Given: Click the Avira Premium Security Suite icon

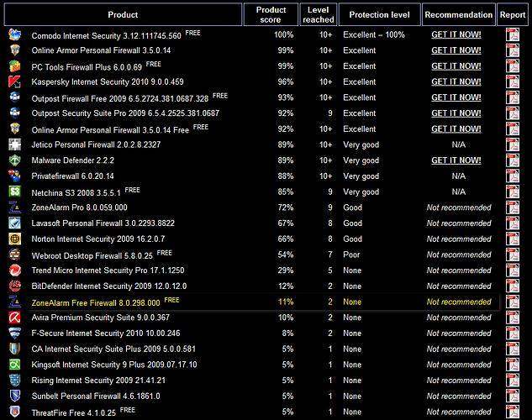Looking at the screenshot, I should [x=15, y=318].
